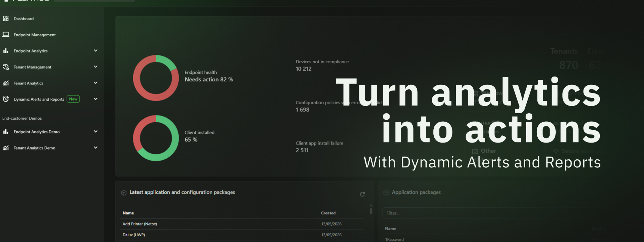Click the Tenant Analytics Demo chart icon
644x242 pixels.
(6, 148)
